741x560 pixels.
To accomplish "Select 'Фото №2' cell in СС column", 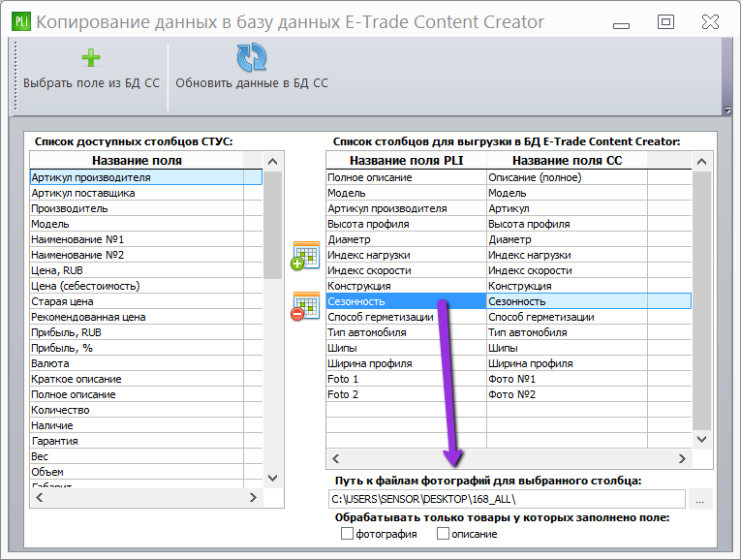I will (x=567, y=394).
